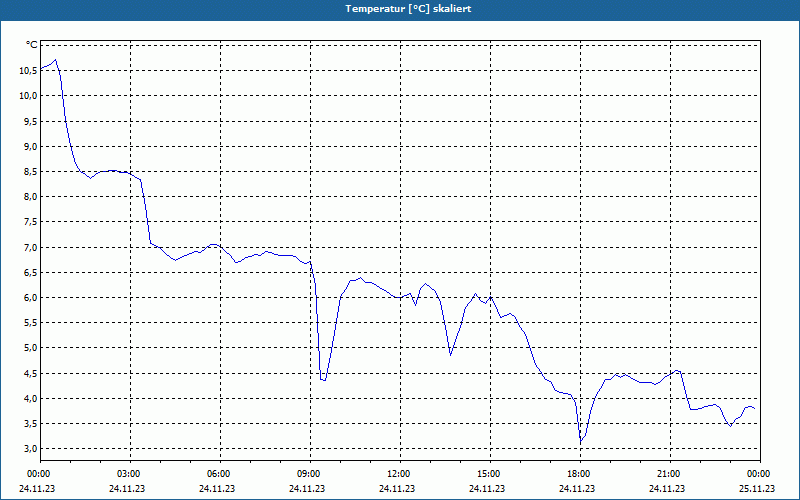Pick the '8,5' y-axis value
800x500 pixels.
(x=30, y=171)
